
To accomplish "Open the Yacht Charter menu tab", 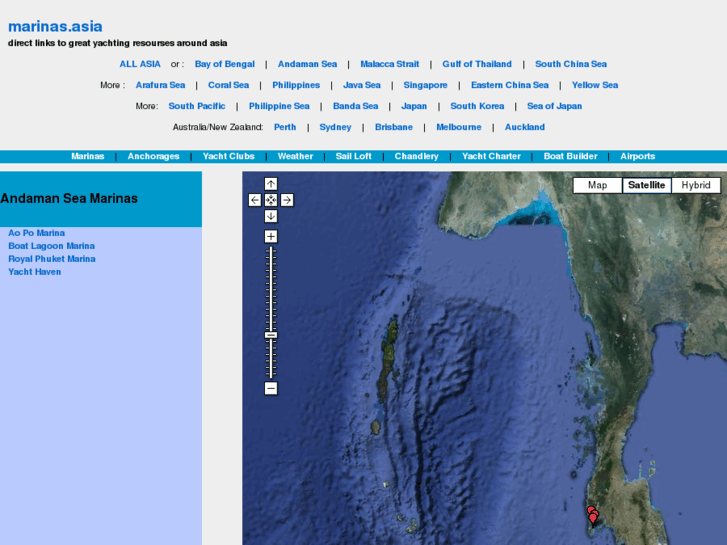I will [x=491, y=156].
